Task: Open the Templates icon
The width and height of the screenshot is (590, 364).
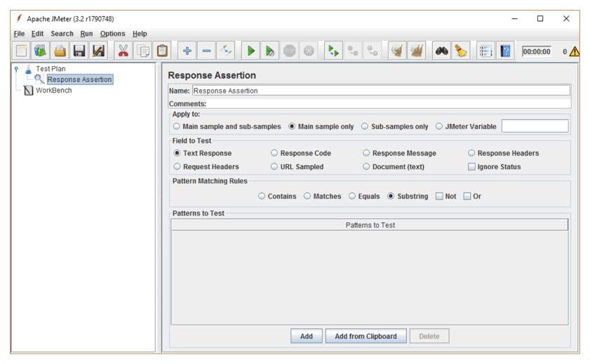Action: (40, 50)
